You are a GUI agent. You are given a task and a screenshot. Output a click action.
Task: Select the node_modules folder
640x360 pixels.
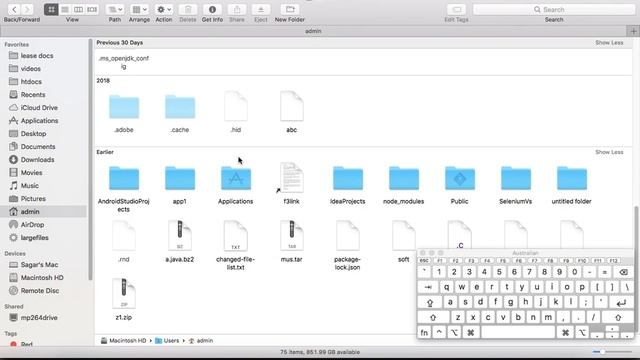tap(404, 178)
